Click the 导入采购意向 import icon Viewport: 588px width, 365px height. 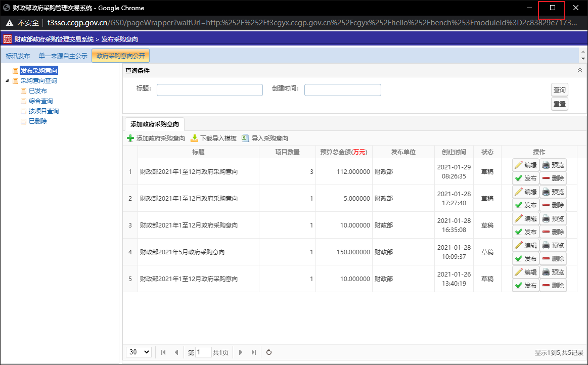[245, 138]
